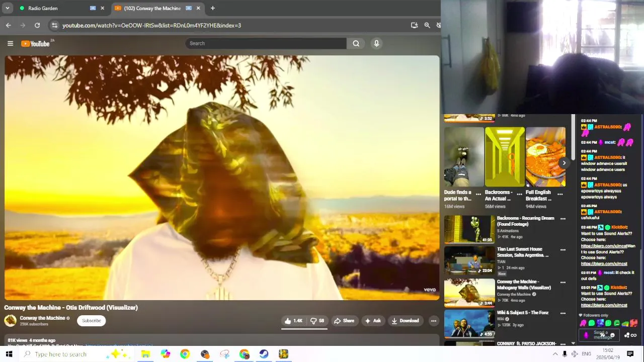Open options for The Fonz video
644x362 pixels.
click(x=563, y=313)
